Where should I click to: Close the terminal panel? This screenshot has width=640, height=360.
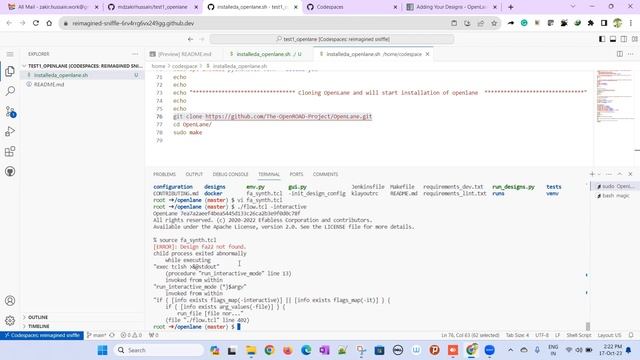pyautogui.click(x=630, y=174)
